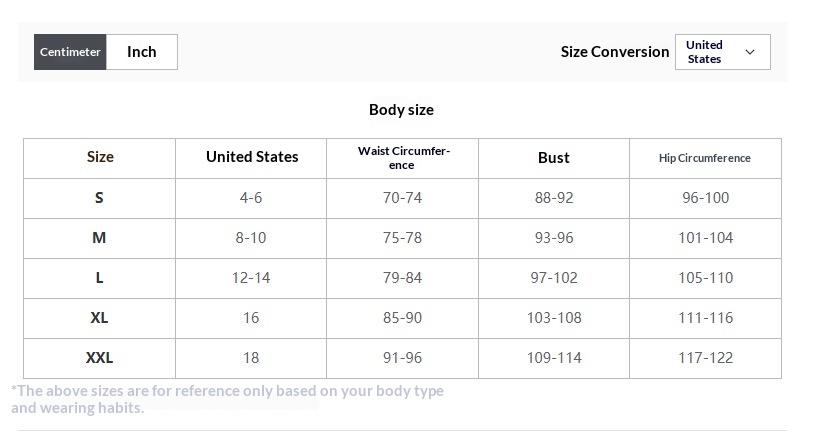
Task: Click the Waist Circumference column header
Action: pyautogui.click(x=402, y=158)
